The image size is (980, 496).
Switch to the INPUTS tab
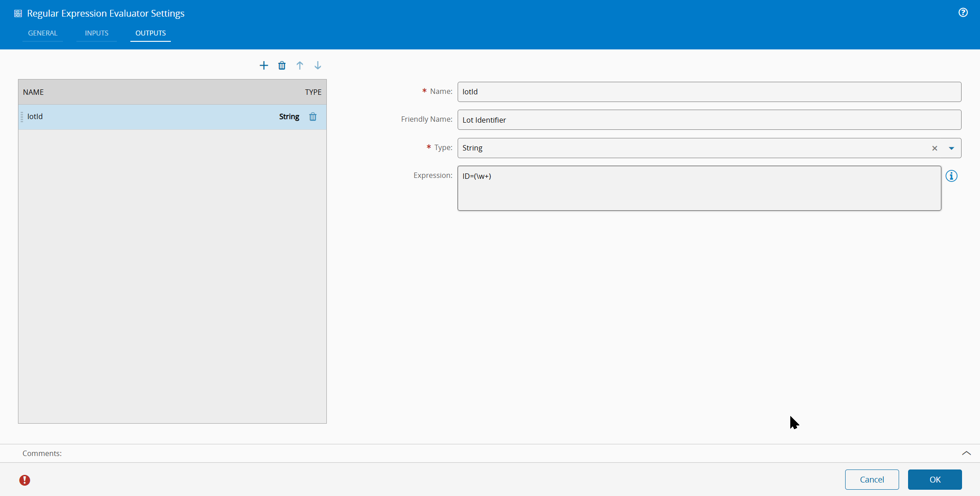pyautogui.click(x=97, y=33)
